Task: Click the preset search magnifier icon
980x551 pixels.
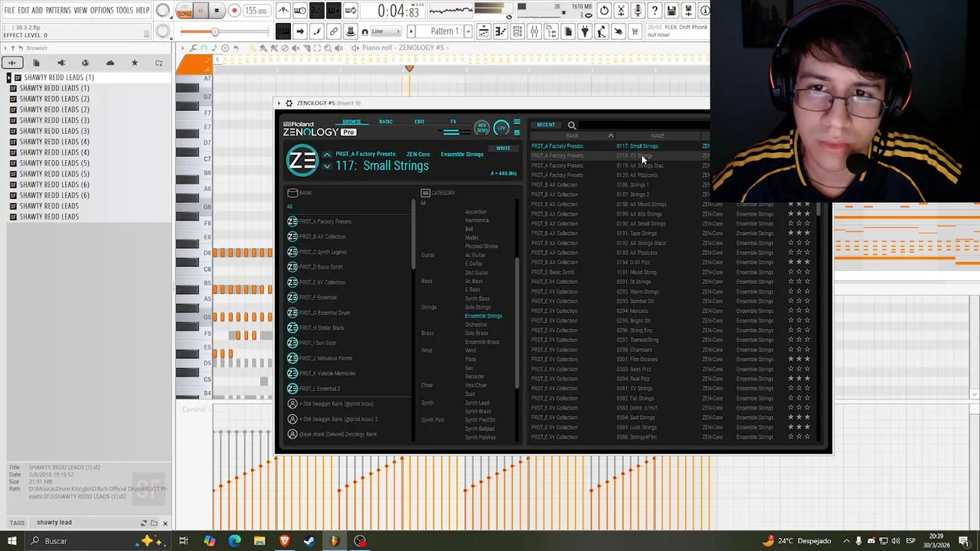Action: pos(572,126)
